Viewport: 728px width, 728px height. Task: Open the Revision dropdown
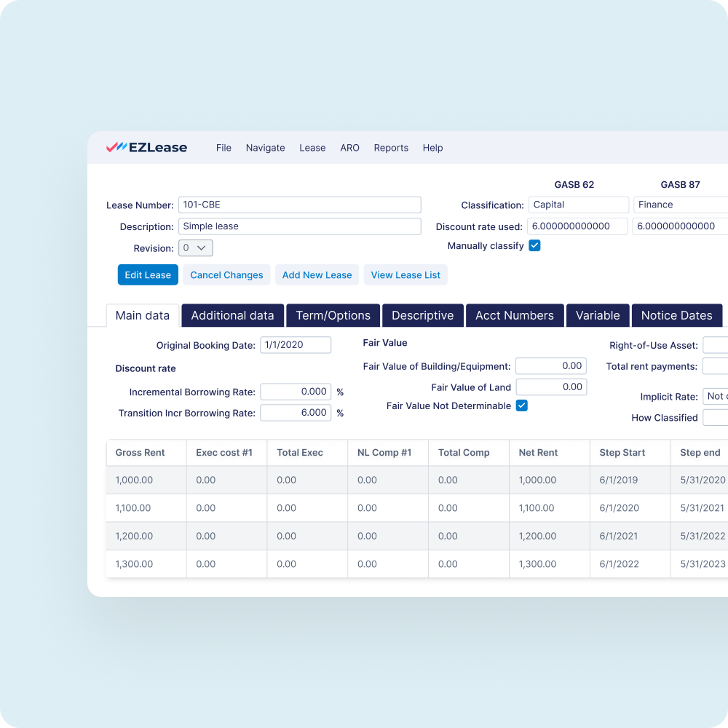point(195,248)
